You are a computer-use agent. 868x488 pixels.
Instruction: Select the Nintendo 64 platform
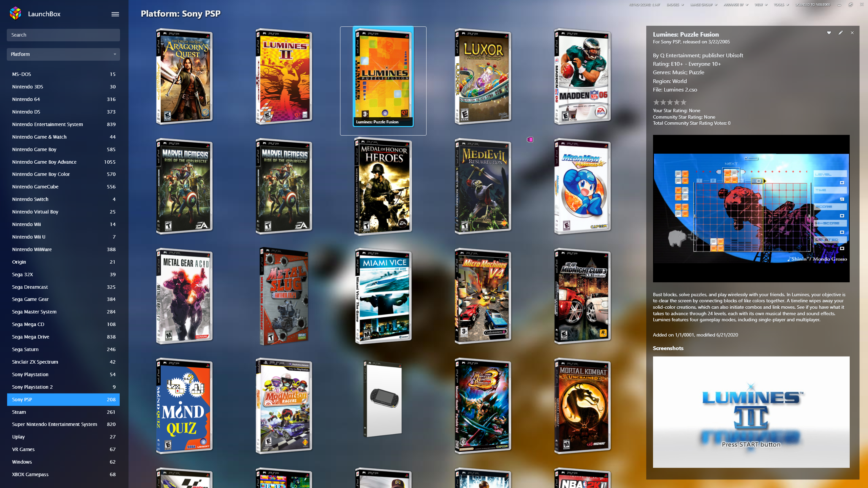click(63, 99)
